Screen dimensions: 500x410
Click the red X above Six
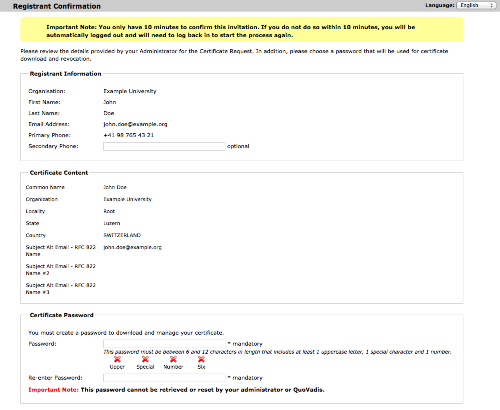pos(201,359)
